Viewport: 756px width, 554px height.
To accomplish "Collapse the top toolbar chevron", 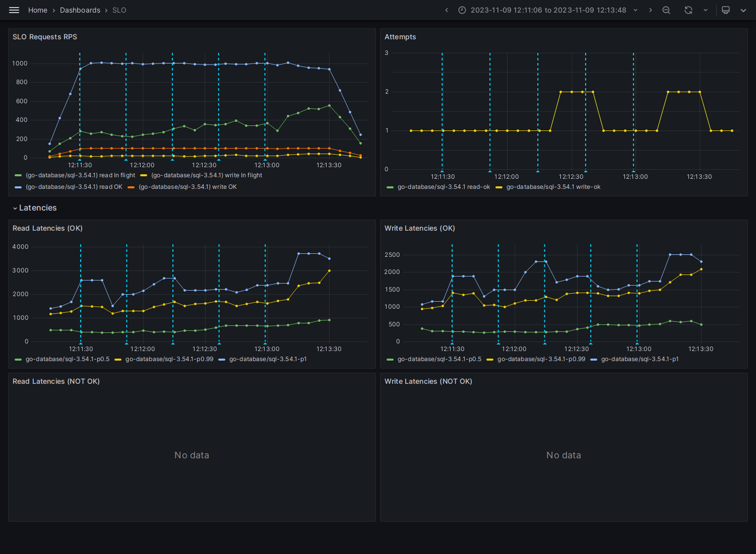I will 743,10.
